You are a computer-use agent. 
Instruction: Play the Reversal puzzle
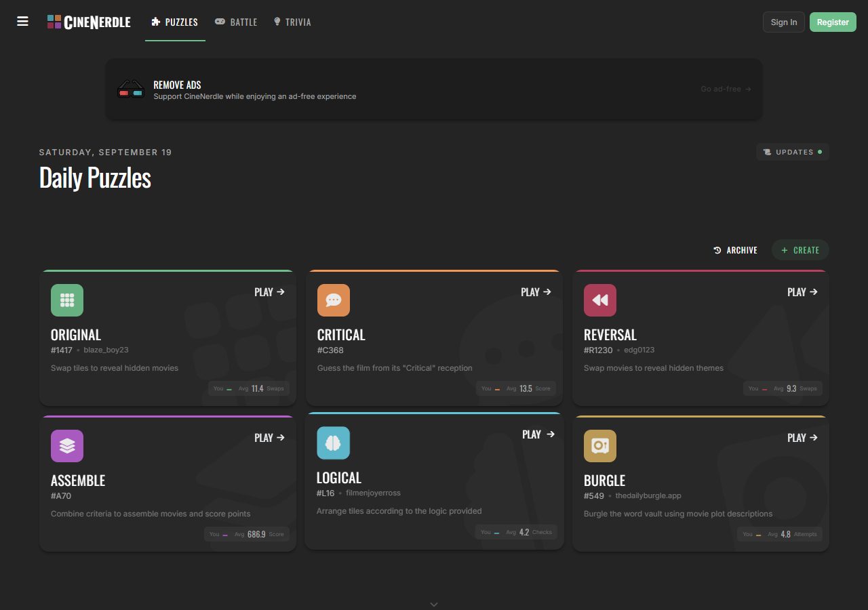coord(803,292)
